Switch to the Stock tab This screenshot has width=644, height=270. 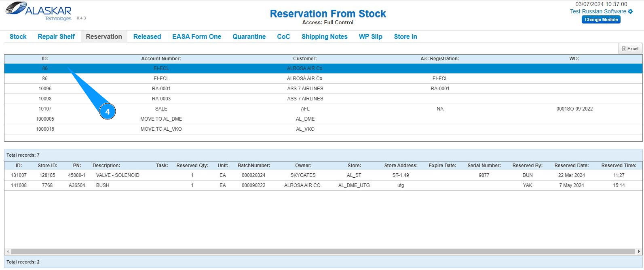pyautogui.click(x=18, y=36)
